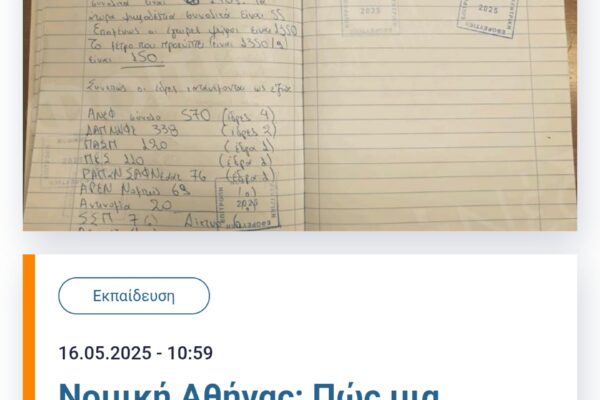Click the faded 2025 stamp at the photo's top center

tap(370, 16)
